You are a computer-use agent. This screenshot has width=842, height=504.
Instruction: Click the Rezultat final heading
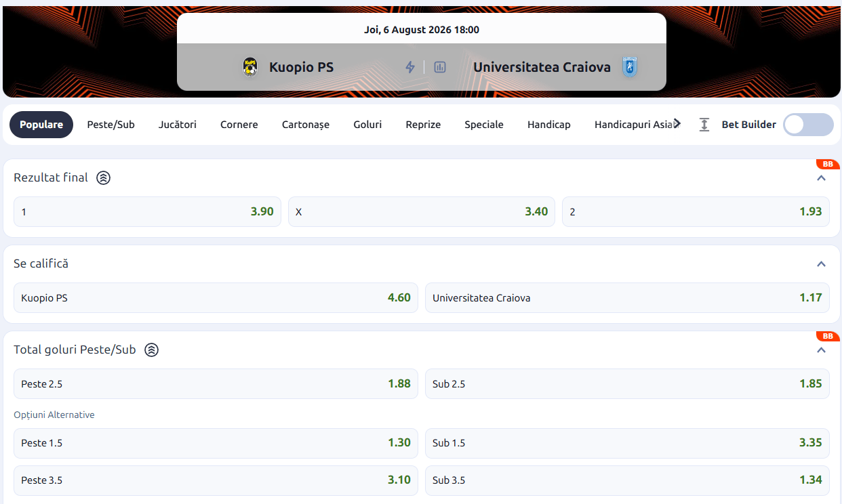(x=51, y=178)
